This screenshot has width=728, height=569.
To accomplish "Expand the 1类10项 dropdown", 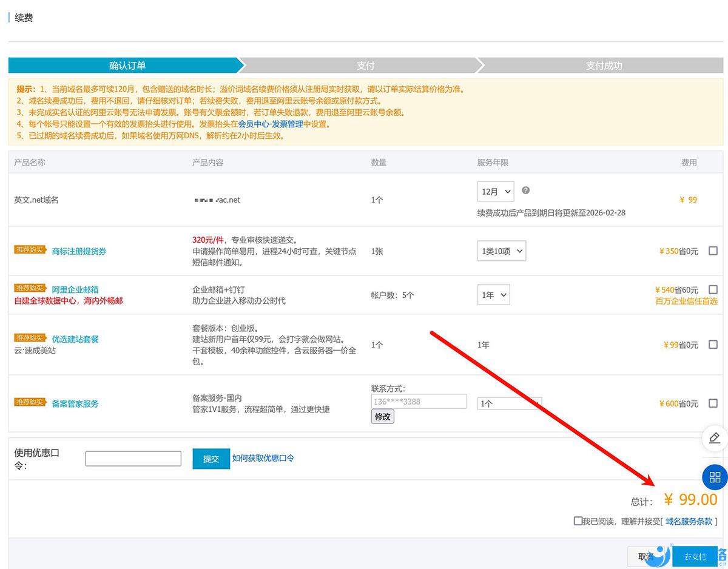I will click(501, 251).
